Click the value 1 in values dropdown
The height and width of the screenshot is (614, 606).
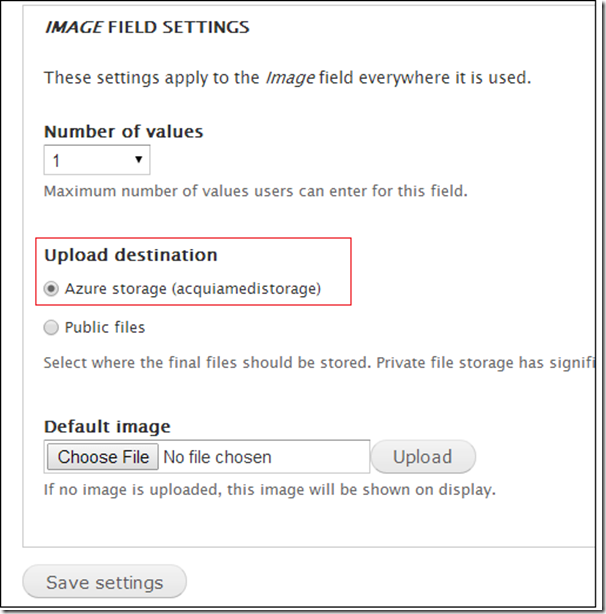(57, 160)
